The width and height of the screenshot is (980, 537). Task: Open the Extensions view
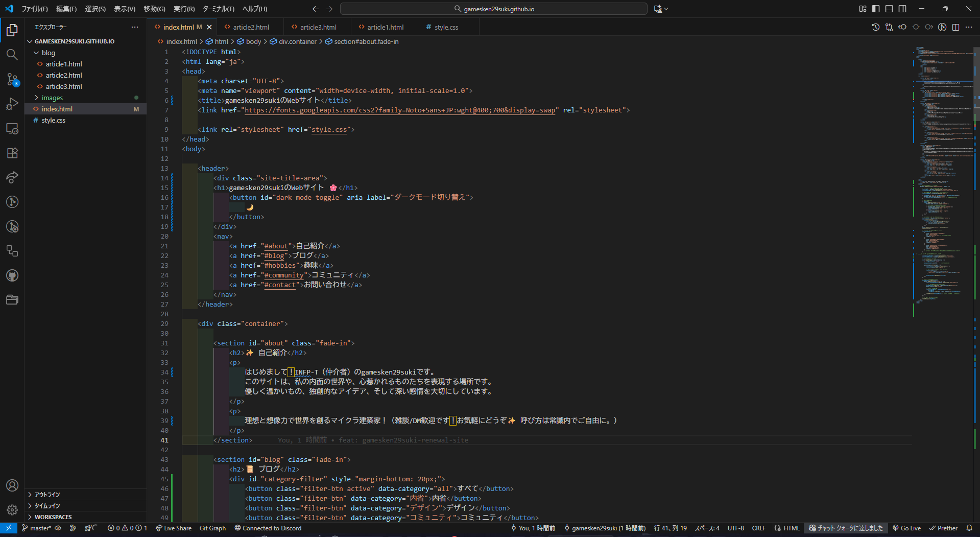[x=12, y=153]
